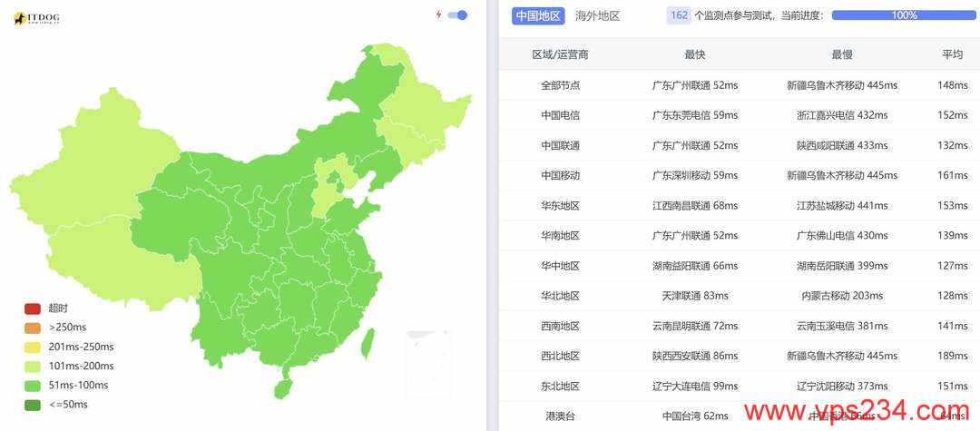
Task: Select the 中国移动 row label
Action: pos(560,175)
